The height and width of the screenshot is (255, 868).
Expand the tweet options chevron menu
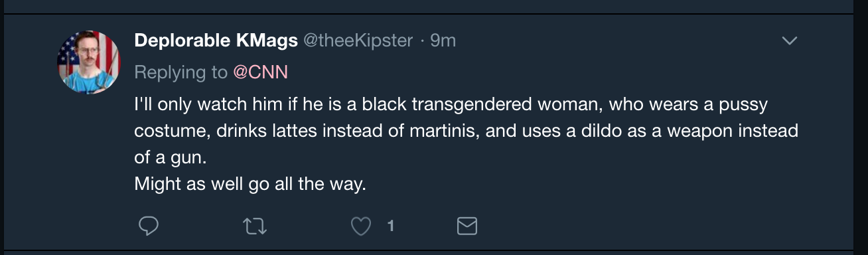789,41
